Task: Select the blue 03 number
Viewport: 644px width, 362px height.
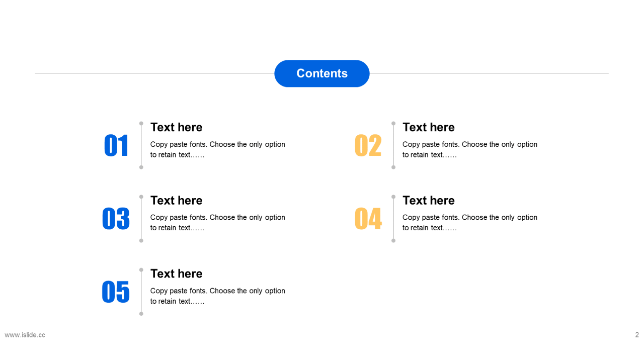Action: click(116, 219)
